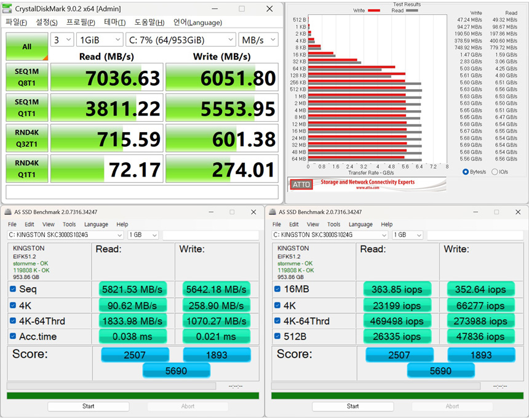The image size is (529, 420).
Task: Click the red Write legend swatch in ATTO
Action: 373,10
